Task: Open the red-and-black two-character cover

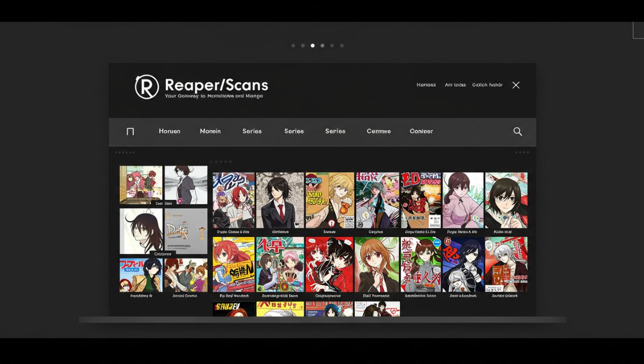Action: pyautogui.click(x=330, y=264)
